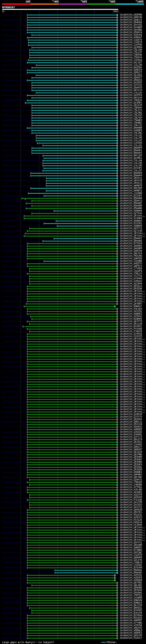Open hit UniRef100_Q1WLX1

pyautogui.click(x=131, y=20)
